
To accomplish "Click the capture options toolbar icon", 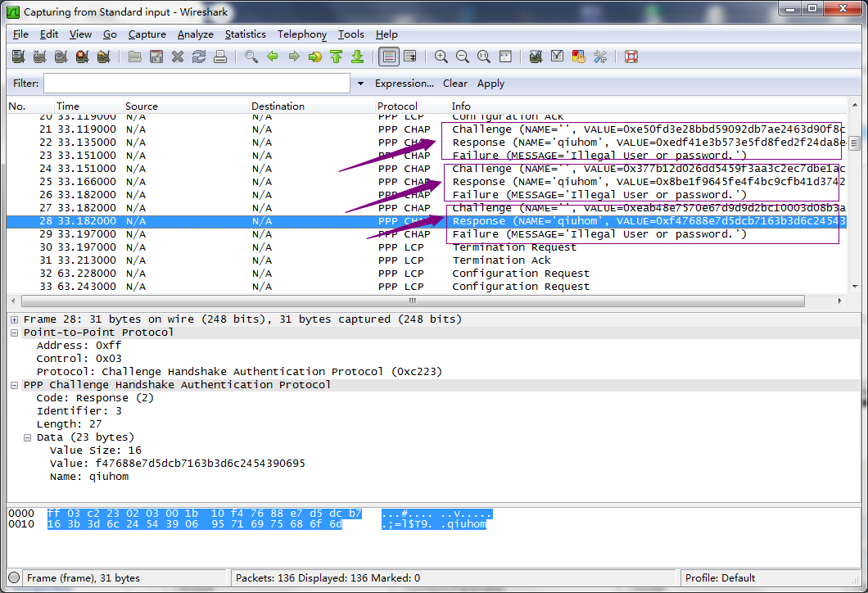I will 40,57.
